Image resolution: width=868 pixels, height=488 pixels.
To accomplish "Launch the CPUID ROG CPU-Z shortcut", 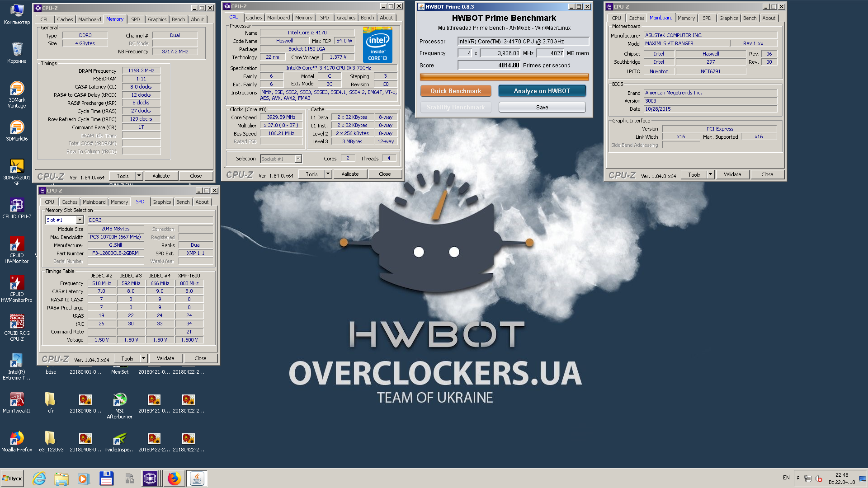I will coord(17,327).
